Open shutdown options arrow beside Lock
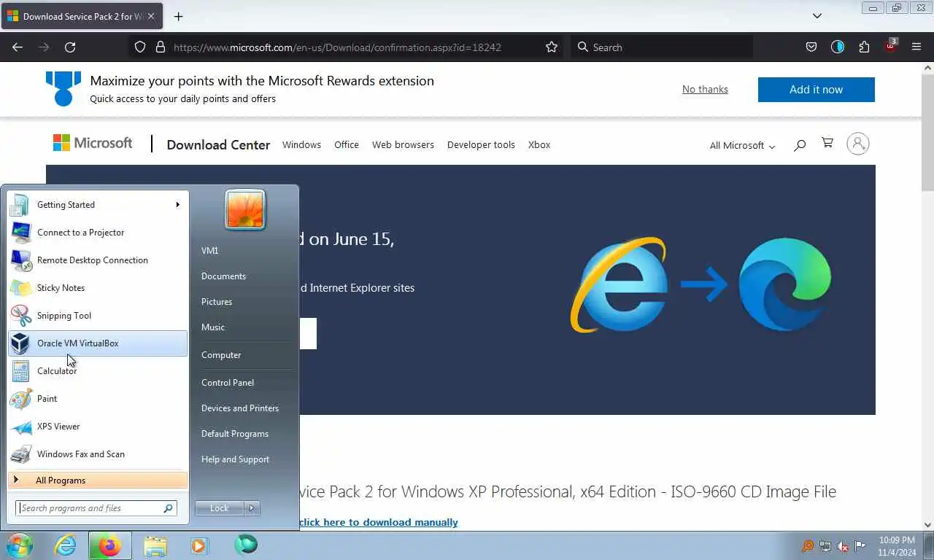Screen dimensions: 934x560 click(x=252, y=508)
